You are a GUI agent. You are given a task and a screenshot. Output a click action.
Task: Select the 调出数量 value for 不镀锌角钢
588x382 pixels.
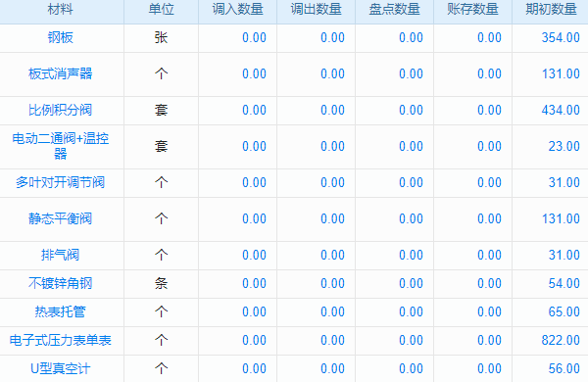[x=332, y=283]
